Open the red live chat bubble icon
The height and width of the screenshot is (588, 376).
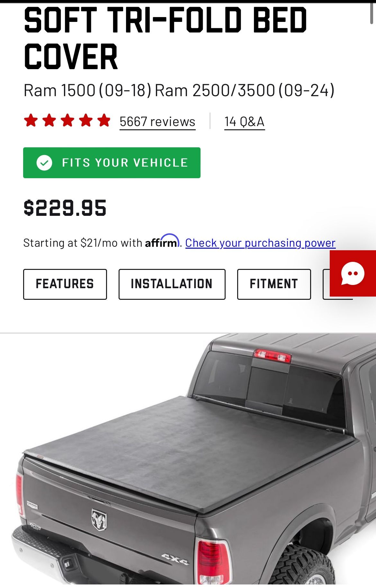353,273
